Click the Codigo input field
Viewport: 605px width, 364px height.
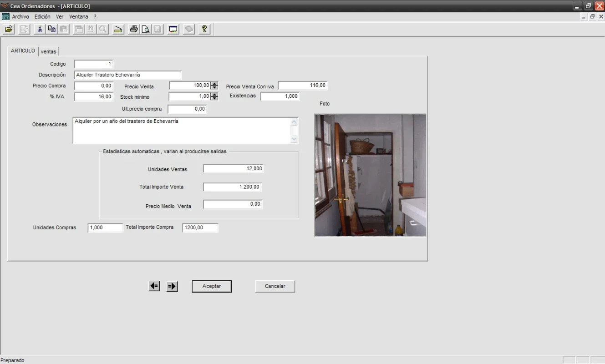pyautogui.click(x=94, y=64)
